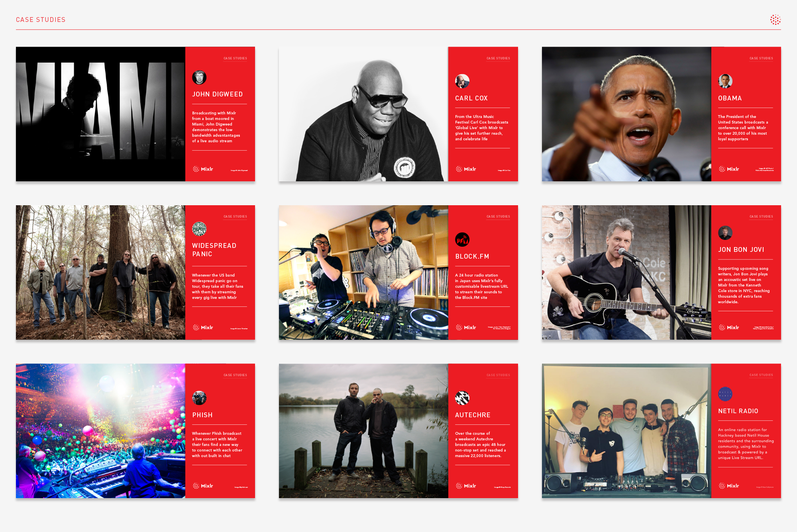Click the Autechre patterned avatar icon
Image resolution: width=797 pixels, height=532 pixels.
[x=462, y=398]
